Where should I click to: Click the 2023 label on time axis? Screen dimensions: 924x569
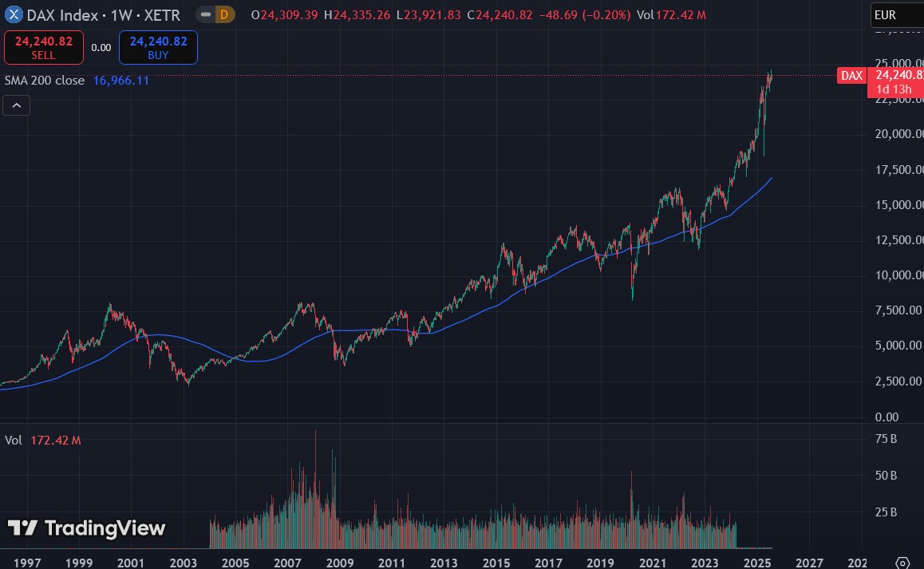coord(705,563)
